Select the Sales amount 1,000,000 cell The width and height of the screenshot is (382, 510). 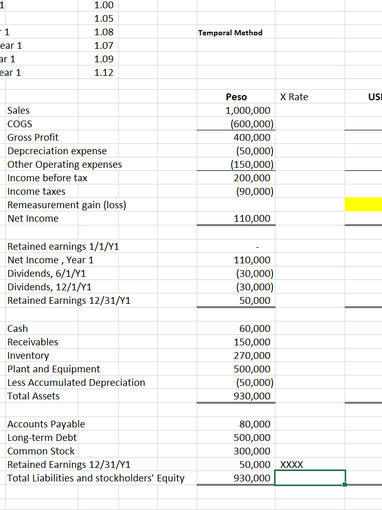pos(236,110)
